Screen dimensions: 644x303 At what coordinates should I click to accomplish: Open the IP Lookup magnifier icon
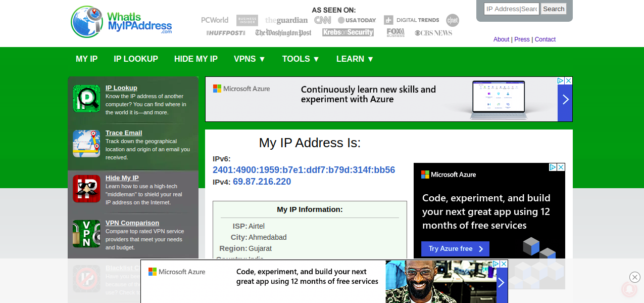[86, 99]
